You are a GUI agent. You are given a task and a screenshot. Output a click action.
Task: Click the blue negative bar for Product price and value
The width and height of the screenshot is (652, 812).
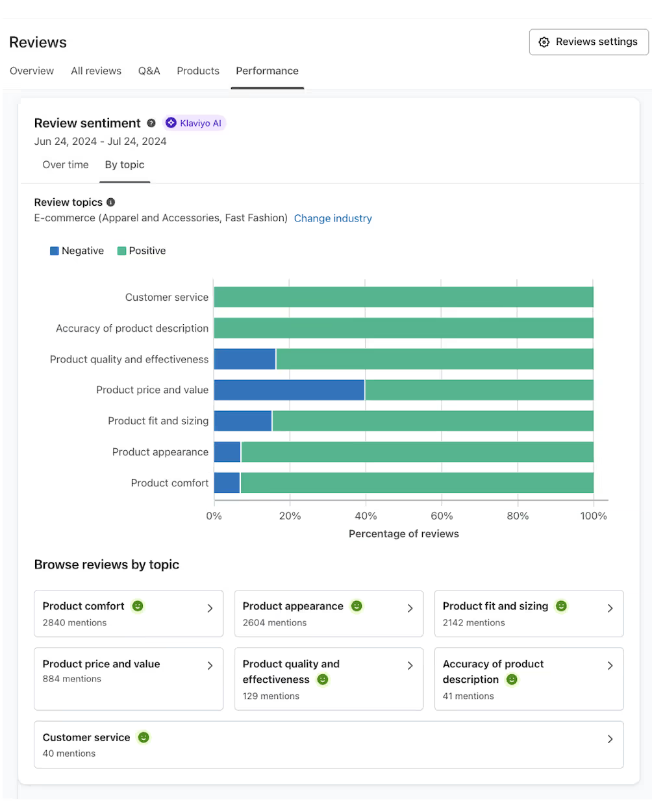coord(289,390)
